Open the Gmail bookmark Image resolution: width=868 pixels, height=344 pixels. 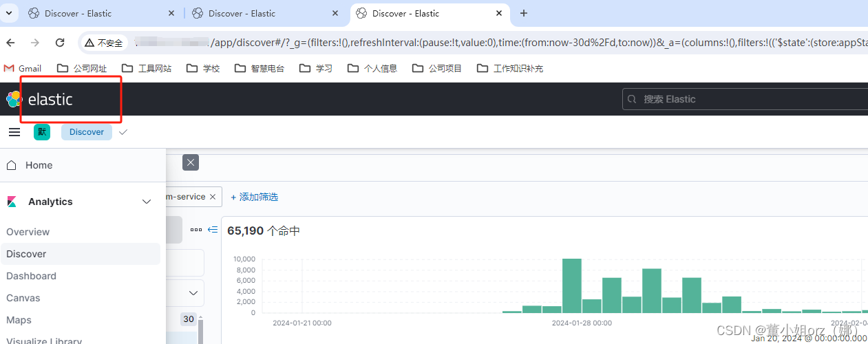tap(23, 68)
